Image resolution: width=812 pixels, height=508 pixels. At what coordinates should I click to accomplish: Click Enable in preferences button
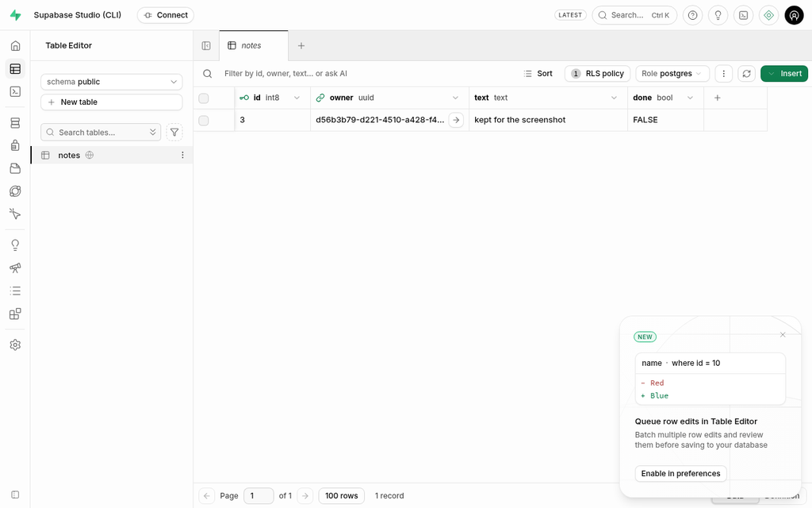pyautogui.click(x=680, y=473)
